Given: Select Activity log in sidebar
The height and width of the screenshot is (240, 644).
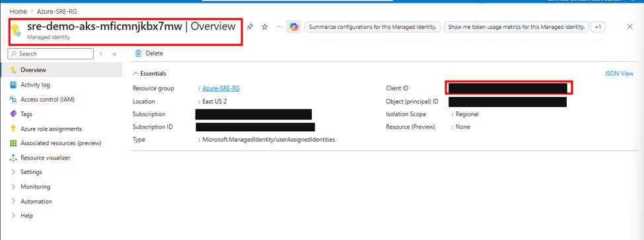Looking at the screenshot, I should [35, 85].
